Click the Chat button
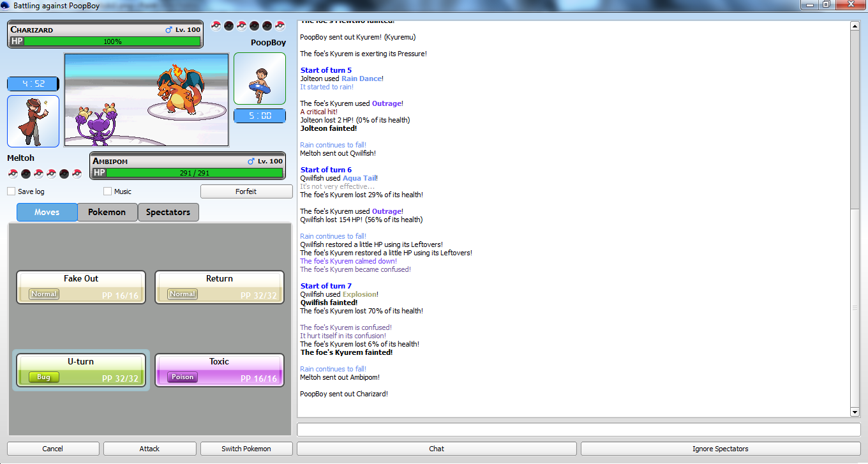 [x=437, y=449]
